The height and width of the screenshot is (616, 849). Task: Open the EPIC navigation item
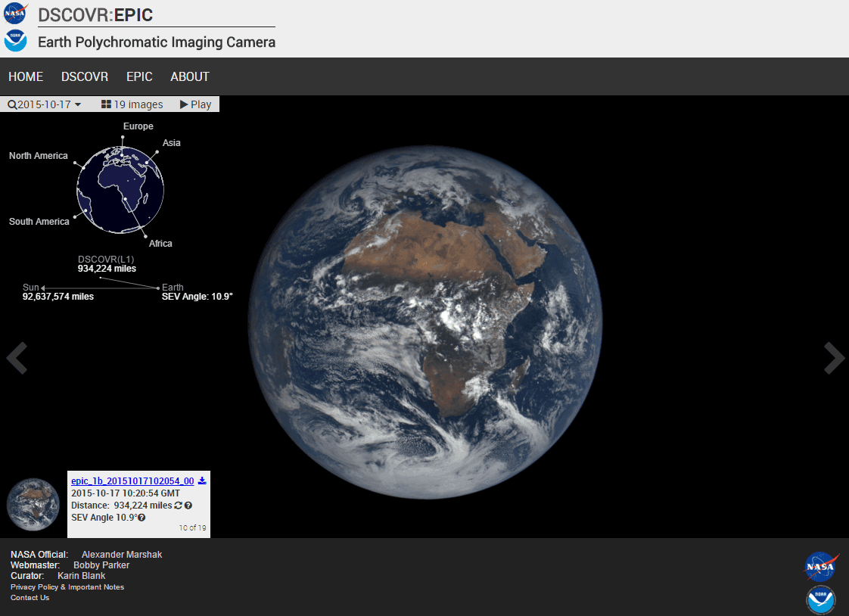coord(139,76)
